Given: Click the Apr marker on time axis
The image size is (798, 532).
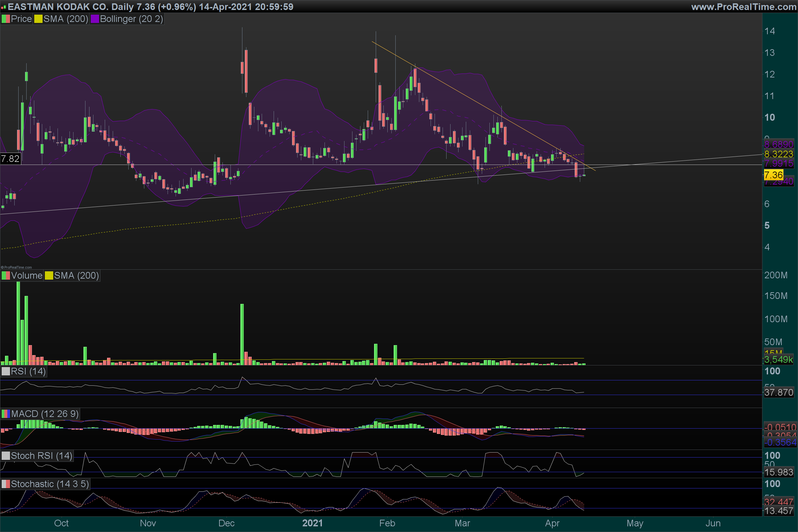Looking at the screenshot, I should [552, 523].
